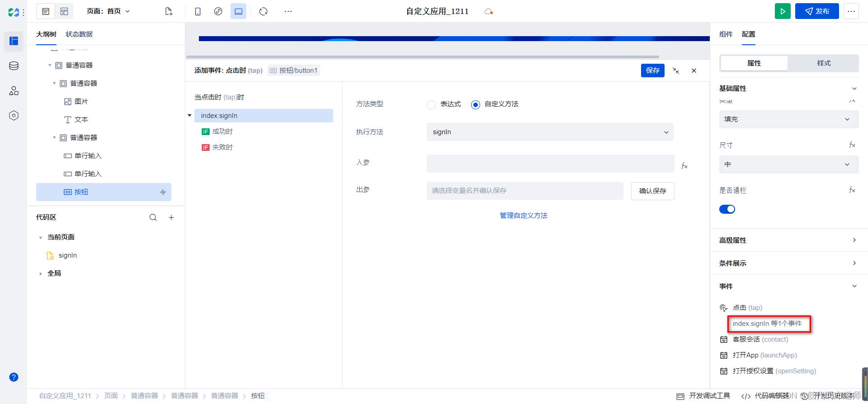This screenshot has height=404, width=868.
Task: Open the 填充 type dropdown
Action: [789, 119]
